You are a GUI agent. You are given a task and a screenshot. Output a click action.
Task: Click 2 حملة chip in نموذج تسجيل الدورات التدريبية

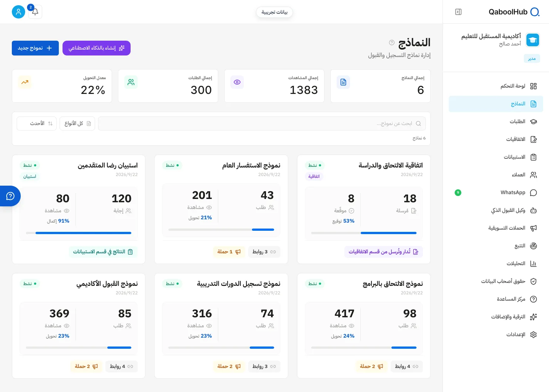click(229, 366)
